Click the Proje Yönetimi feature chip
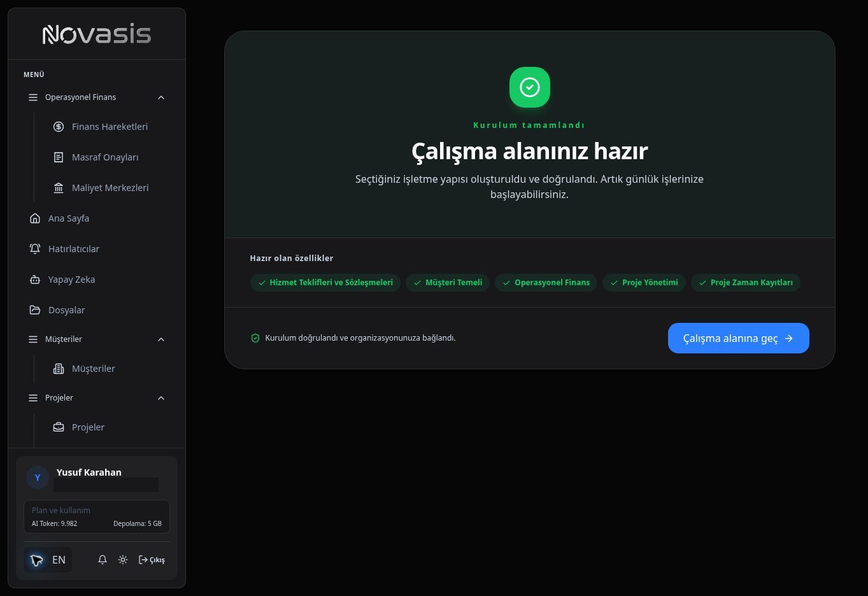 644,283
